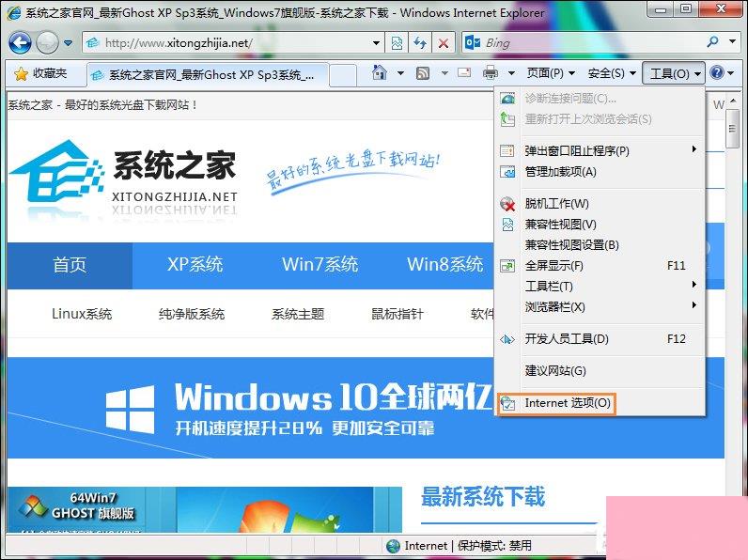This screenshot has height=560, width=748.
Task: Open the 页面(P) menu
Action: pyautogui.click(x=551, y=73)
